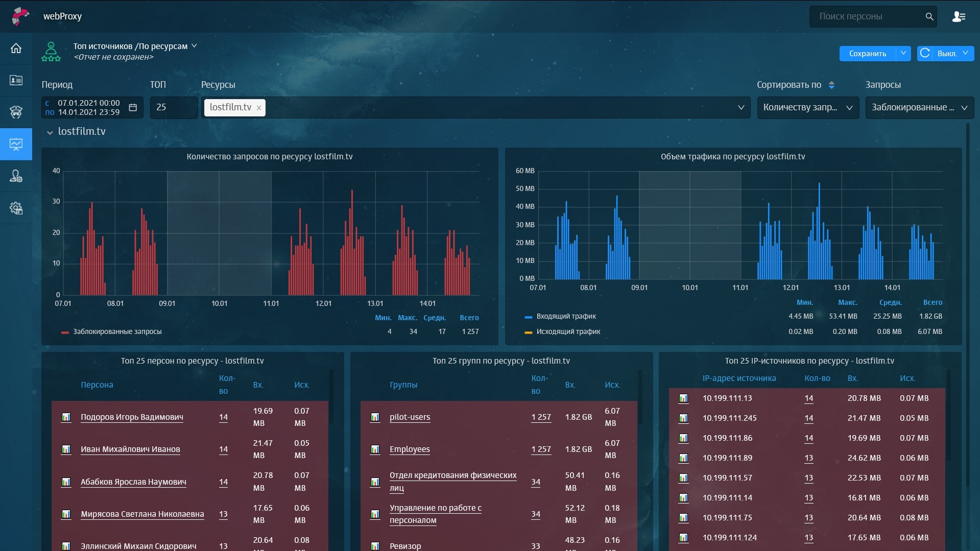Collapse the lostfilm.tv section
980x551 pixels.
click(50, 132)
